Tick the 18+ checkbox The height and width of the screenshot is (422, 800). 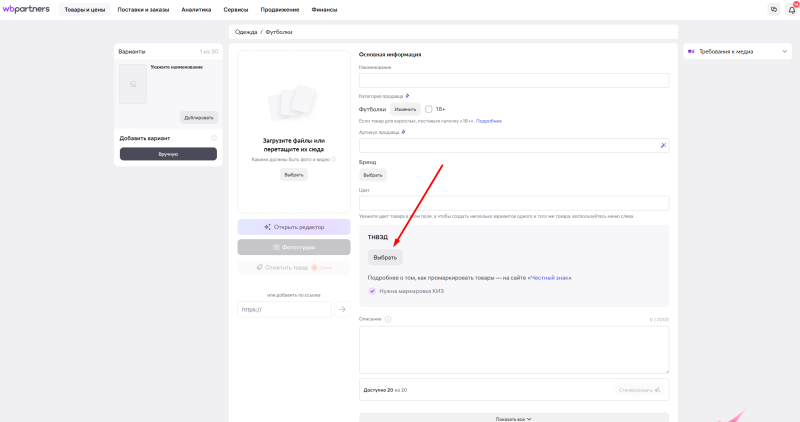tap(429, 109)
